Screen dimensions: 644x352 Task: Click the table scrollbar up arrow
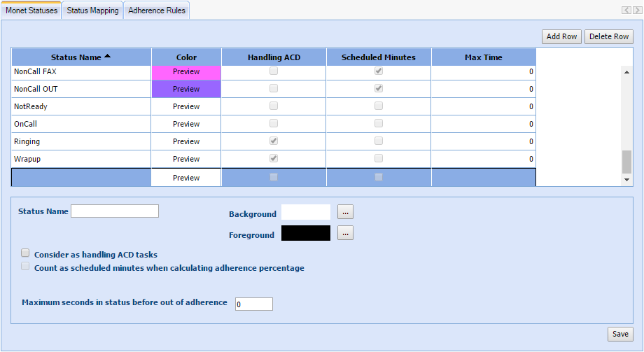pos(626,71)
